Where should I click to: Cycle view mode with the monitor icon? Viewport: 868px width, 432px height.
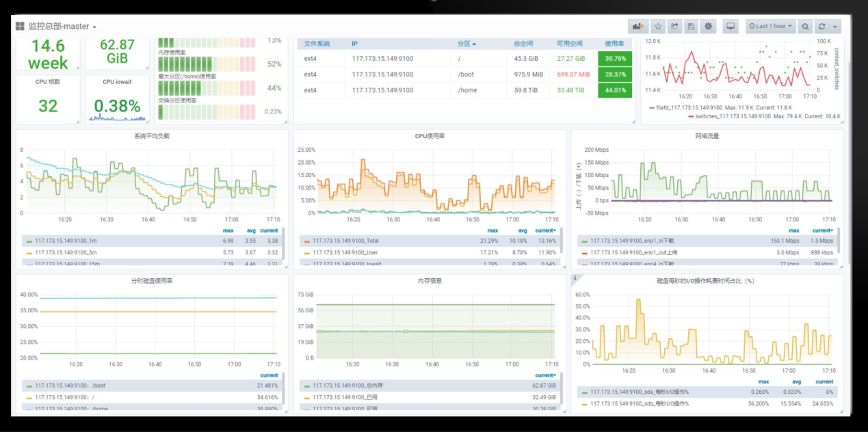(731, 27)
